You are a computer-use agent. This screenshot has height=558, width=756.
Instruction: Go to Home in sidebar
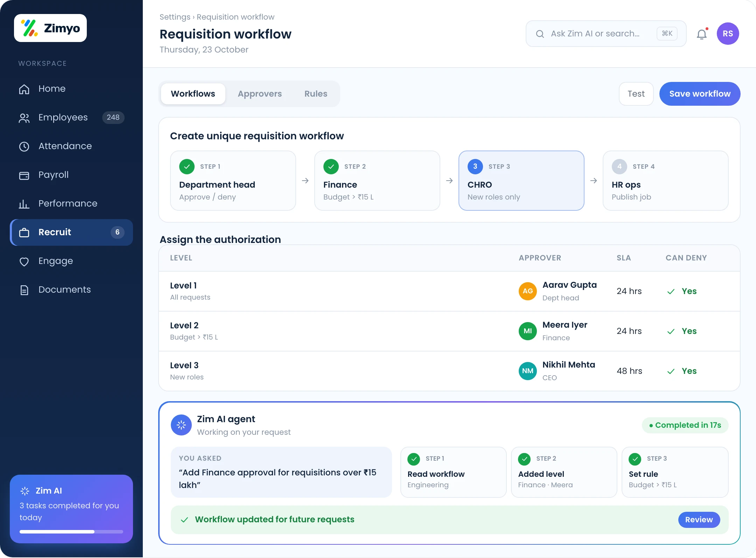tap(71, 89)
